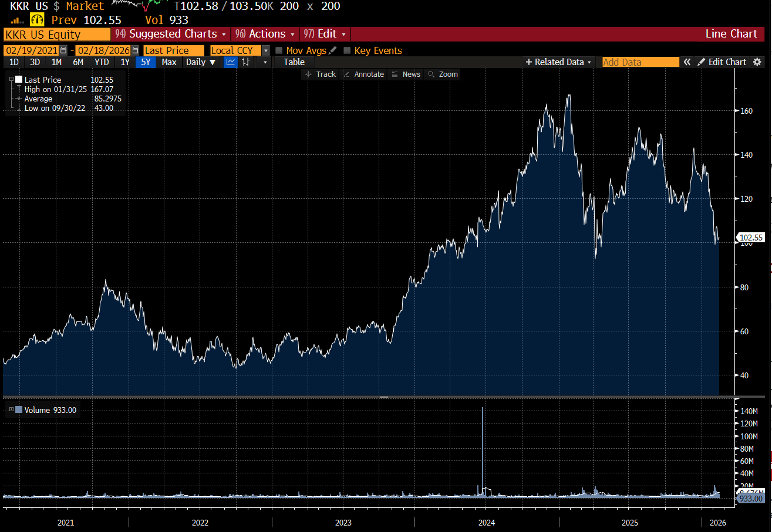
Task: Click the Line Chart title text
Action: (x=731, y=34)
